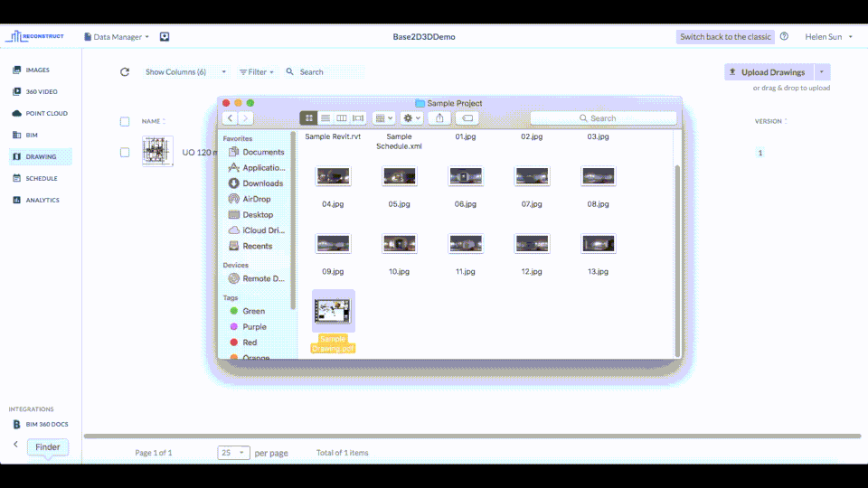The image size is (868, 488).
Task: Click the Finder file area scrollbar
Action: coord(677,260)
